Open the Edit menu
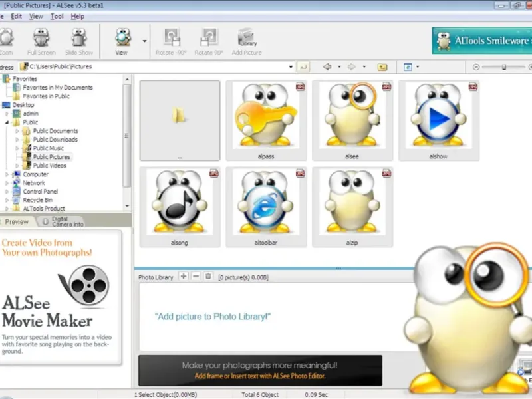The width and height of the screenshot is (532, 399). point(16,16)
